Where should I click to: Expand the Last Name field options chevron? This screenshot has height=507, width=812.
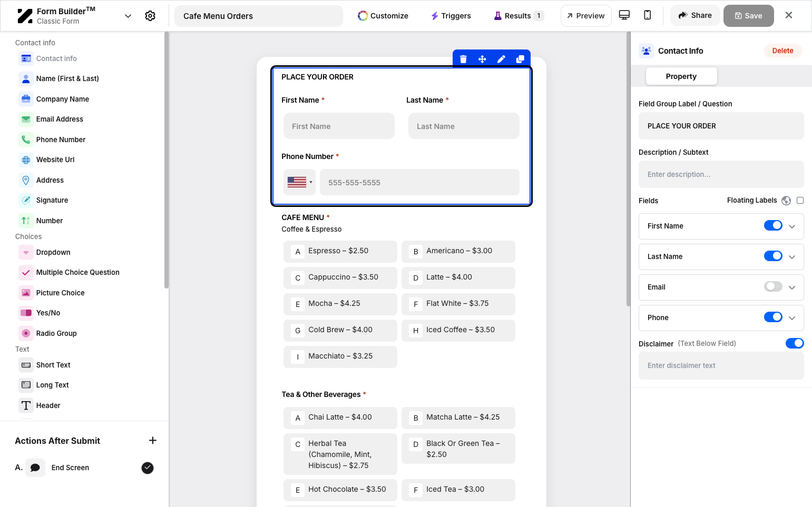coord(792,257)
